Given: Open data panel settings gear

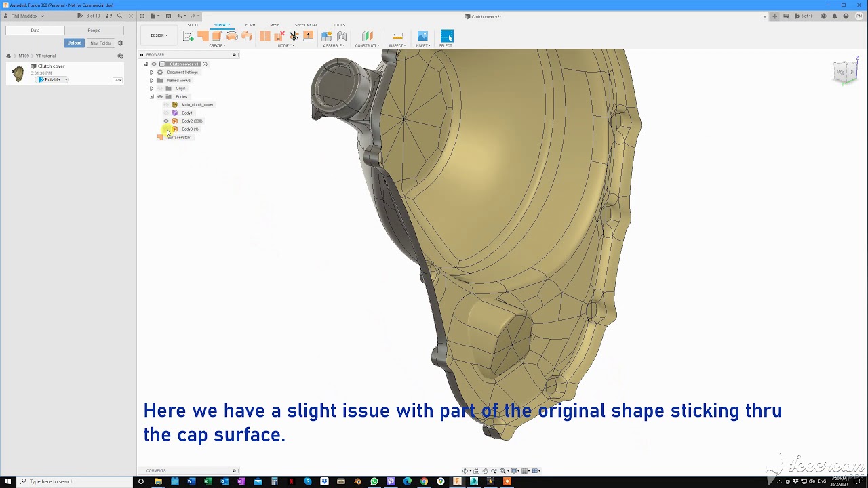Looking at the screenshot, I should click(121, 43).
